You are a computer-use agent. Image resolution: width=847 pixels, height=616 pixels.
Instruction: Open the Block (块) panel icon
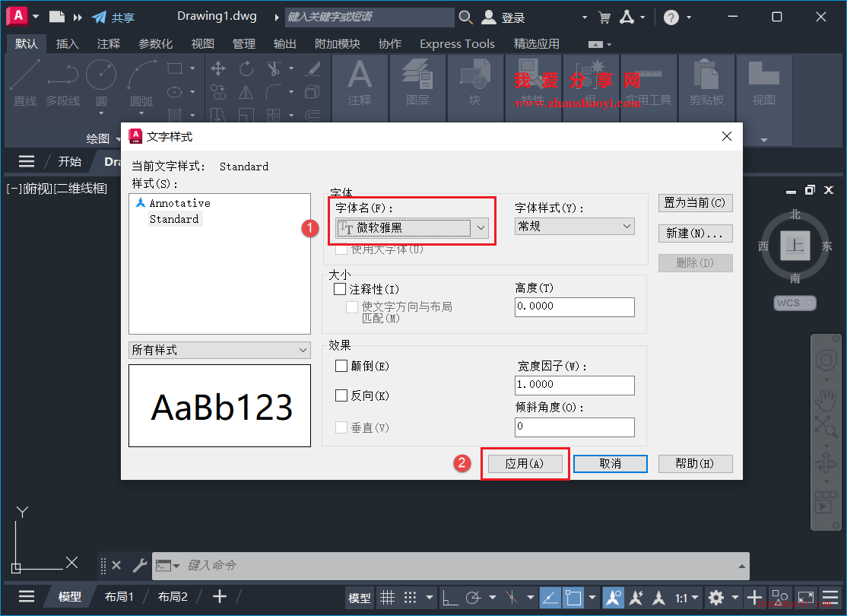[x=474, y=75]
